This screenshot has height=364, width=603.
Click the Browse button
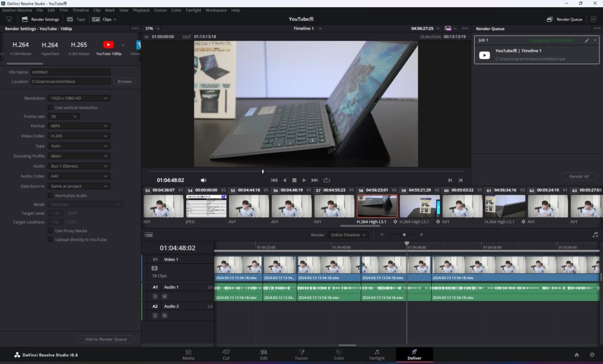click(124, 81)
